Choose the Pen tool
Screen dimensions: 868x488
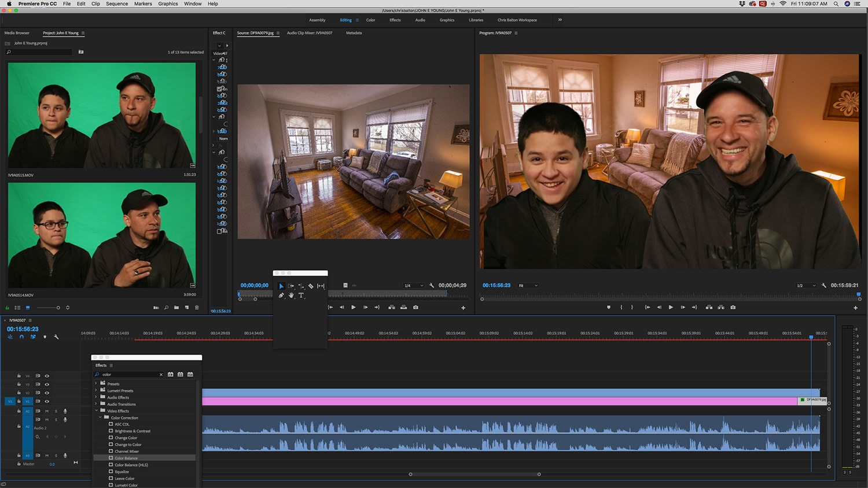pos(281,295)
